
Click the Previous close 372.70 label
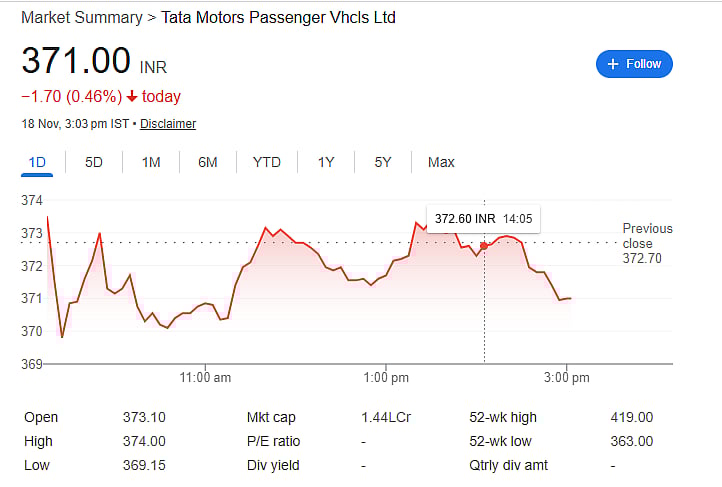coord(647,243)
